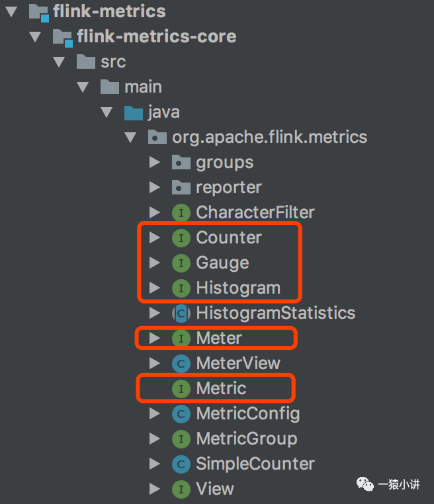Screen dimensions: 434x504
Task: Select the Metric interface file
Action: [x=221, y=388]
